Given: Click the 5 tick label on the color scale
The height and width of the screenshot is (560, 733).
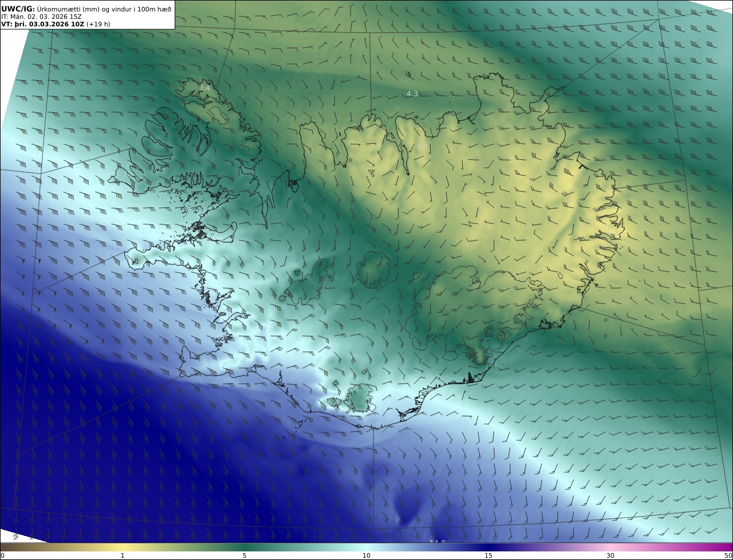Looking at the screenshot, I should 245,555.
